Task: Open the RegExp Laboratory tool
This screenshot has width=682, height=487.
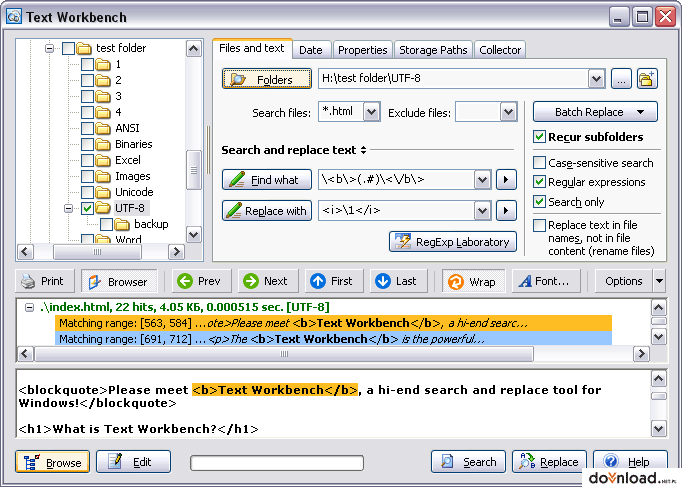Action: [453, 241]
